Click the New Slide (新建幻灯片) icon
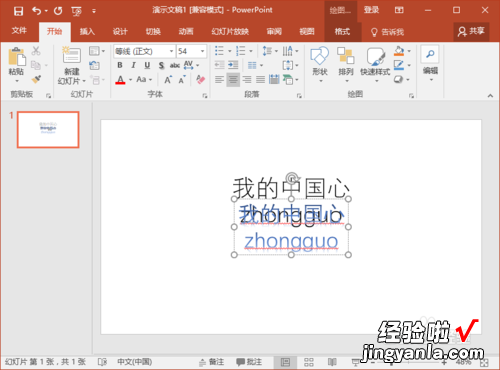Screen dimensions: 500x370 [x=72, y=55]
